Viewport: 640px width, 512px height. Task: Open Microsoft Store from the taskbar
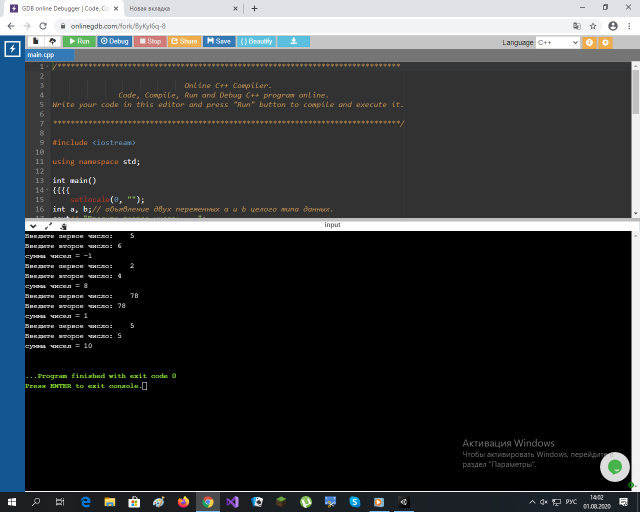(134, 502)
